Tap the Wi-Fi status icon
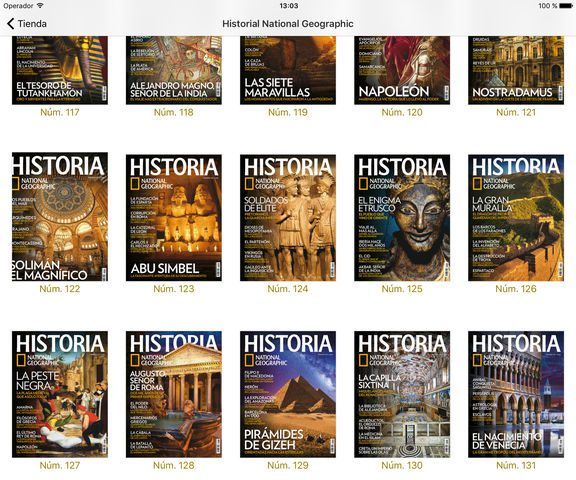 click(40, 6)
